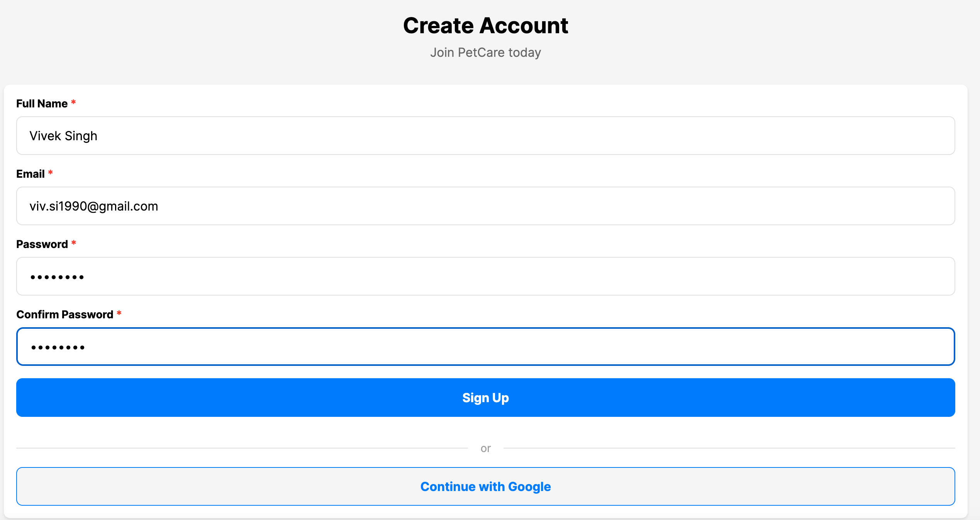Focus the Email input field
This screenshot has height=520, width=980.
485,206
